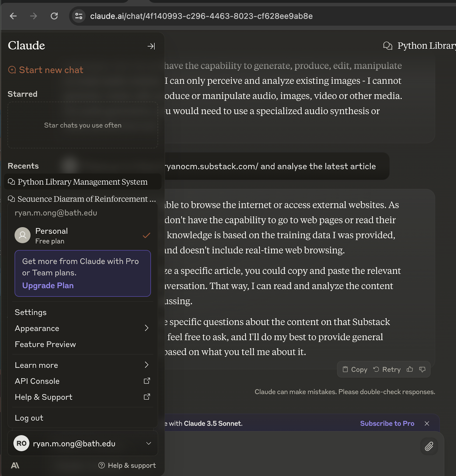The image size is (456, 476).
Task: Expand the Appearance chevron arrow
Action: point(147,328)
